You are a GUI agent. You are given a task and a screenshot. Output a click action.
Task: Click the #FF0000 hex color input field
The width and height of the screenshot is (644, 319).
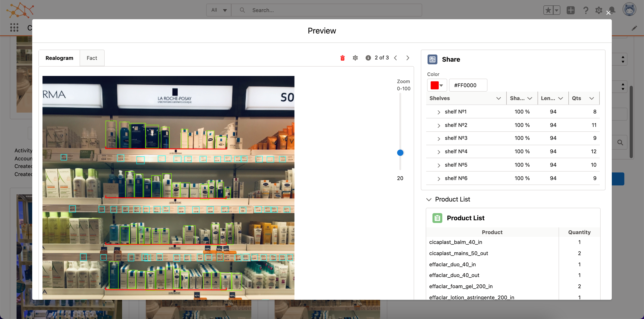pyautogui.click(x=468, y=85)
